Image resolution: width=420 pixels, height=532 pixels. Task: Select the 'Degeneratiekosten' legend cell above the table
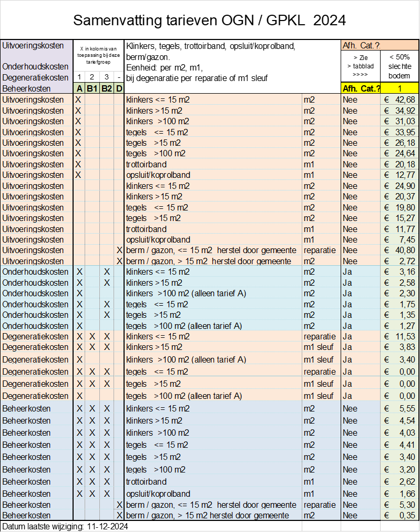(x=36, y=77)
